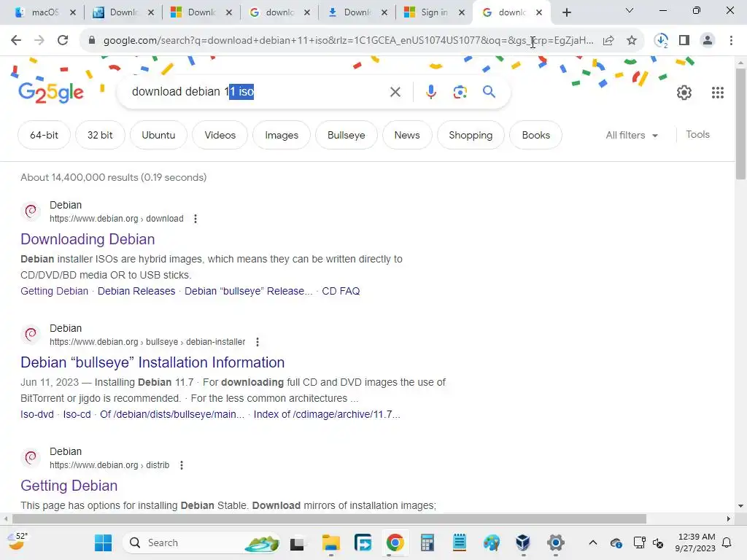Open notifications bell in taskbar
This screenshot has width=747, height=560.
coord(727,542)
